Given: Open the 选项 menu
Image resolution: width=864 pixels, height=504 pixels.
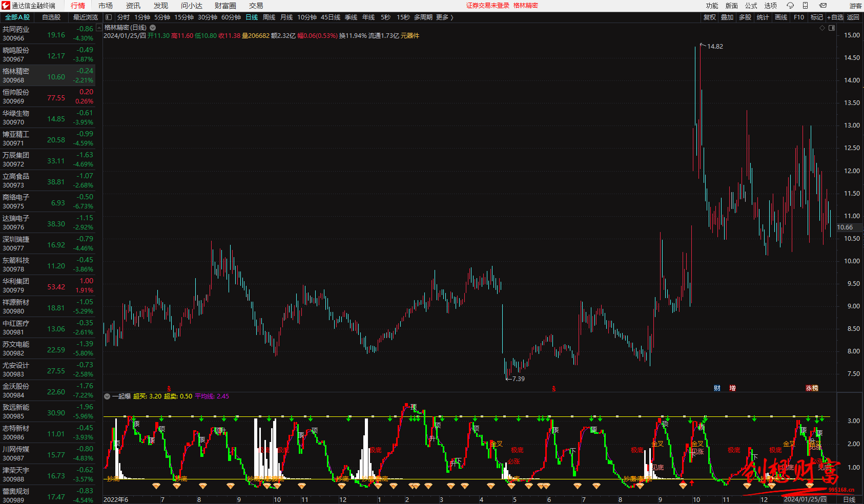Looking at the screenshot, I should [x=770, y=6].
